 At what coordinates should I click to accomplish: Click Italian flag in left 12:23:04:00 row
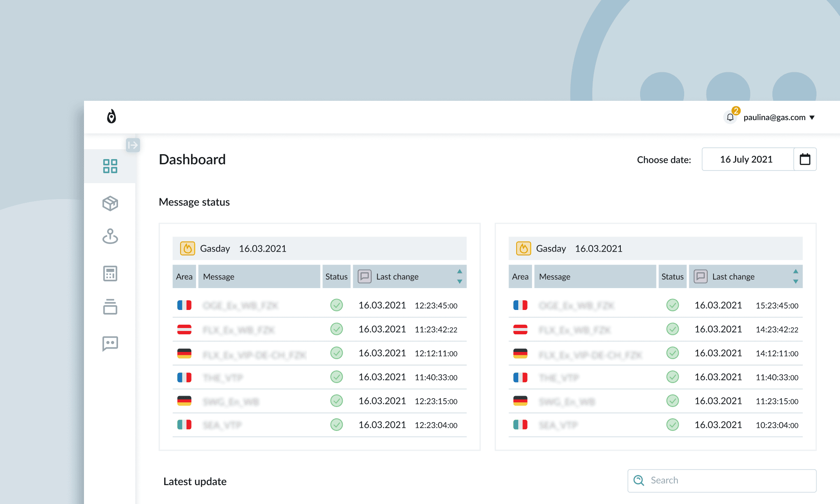(184, 425)
